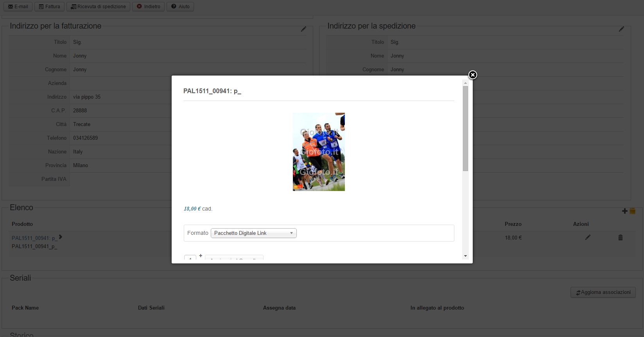644x337 pixels.
Task: Delete the PAL1511_00941 product row via trash icon
Action: [620, 238]
